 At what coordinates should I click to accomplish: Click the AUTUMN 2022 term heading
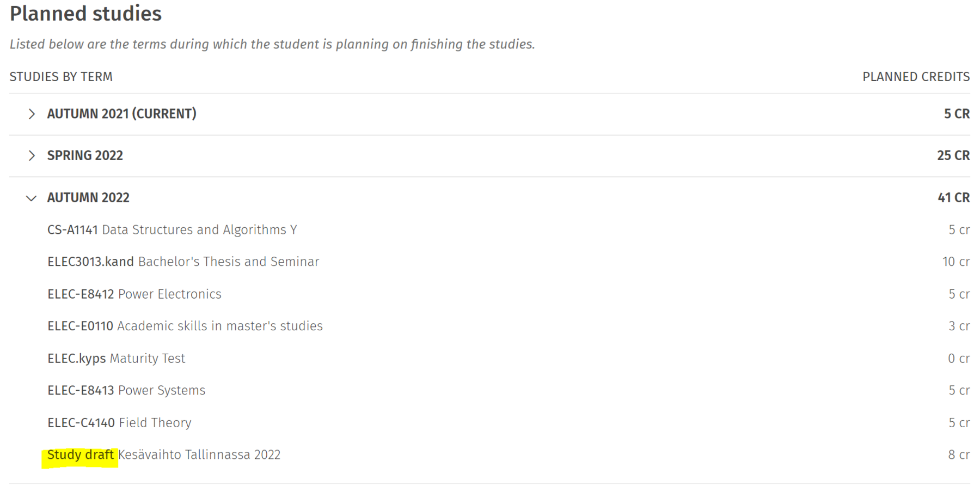[x=88, y=198]
